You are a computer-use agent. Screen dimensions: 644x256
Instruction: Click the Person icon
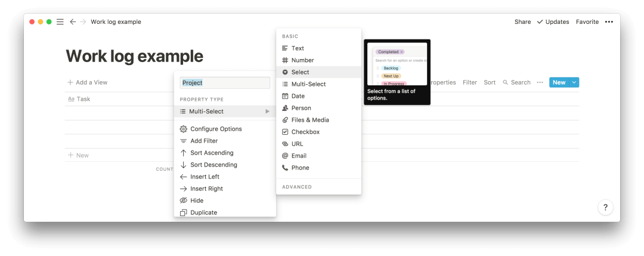(x=285, y=107)
